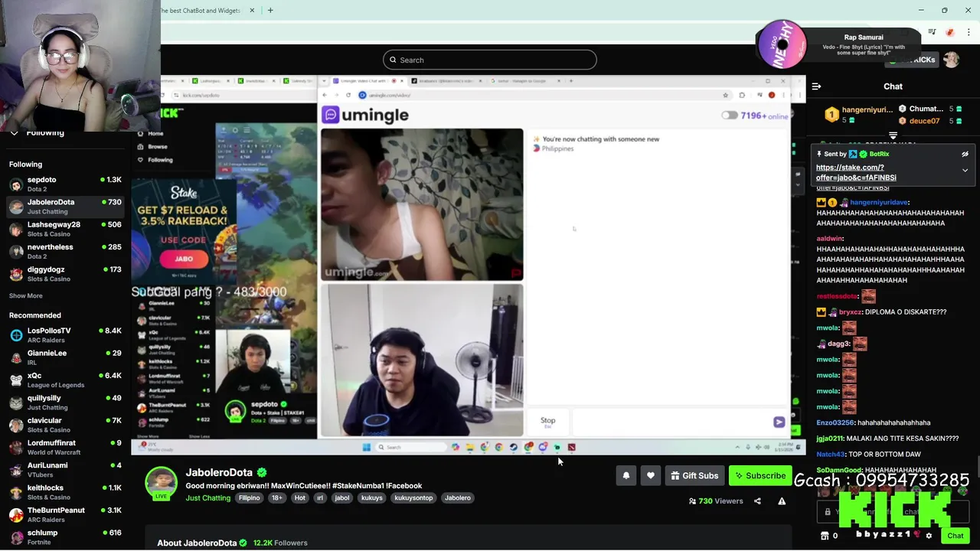
Task: Select the kukuysontop tag
Action: pyautogui.click(x=413, y=498)
